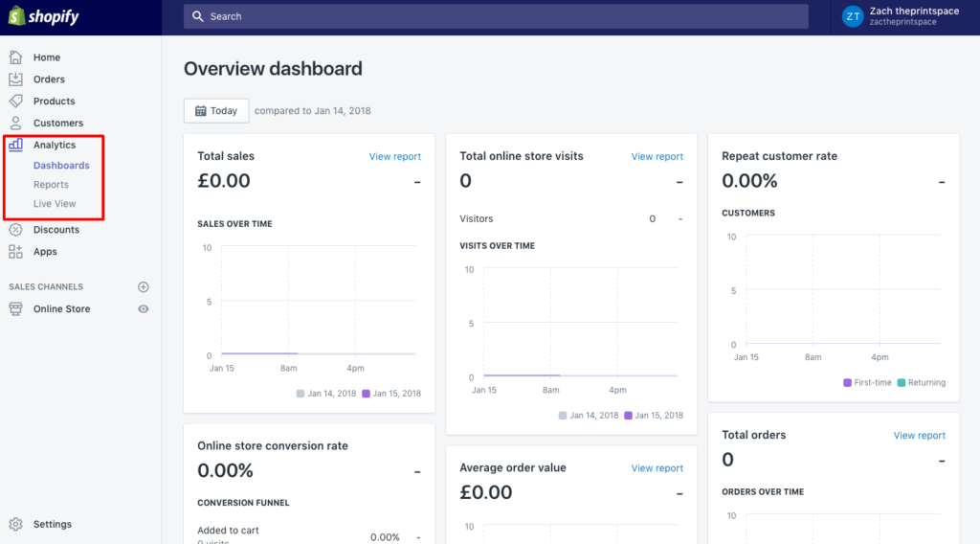Viewport: 980px width, 544px height.
Task: Click the Orders inbox icon
Action: point(15,79)
